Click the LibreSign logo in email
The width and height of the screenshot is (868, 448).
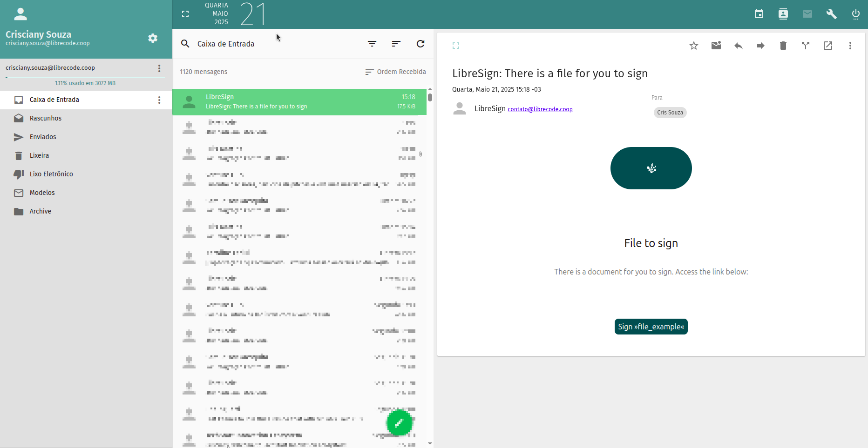(x=651, y=168)
